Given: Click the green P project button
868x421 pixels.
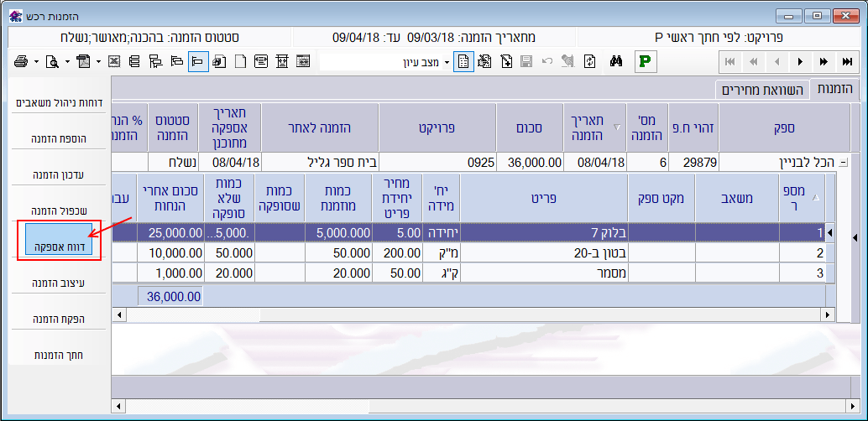Looking at the screenshot, I should tap(646, 61).
